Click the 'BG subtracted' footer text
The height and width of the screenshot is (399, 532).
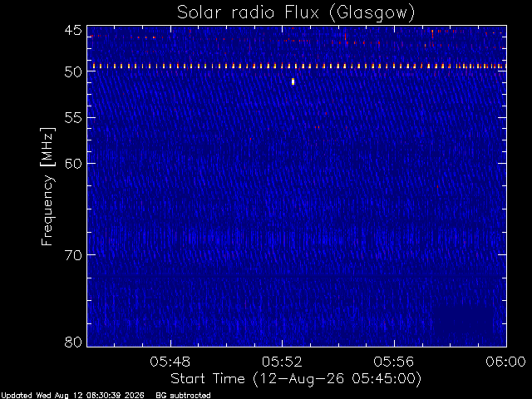coord(183,396)
